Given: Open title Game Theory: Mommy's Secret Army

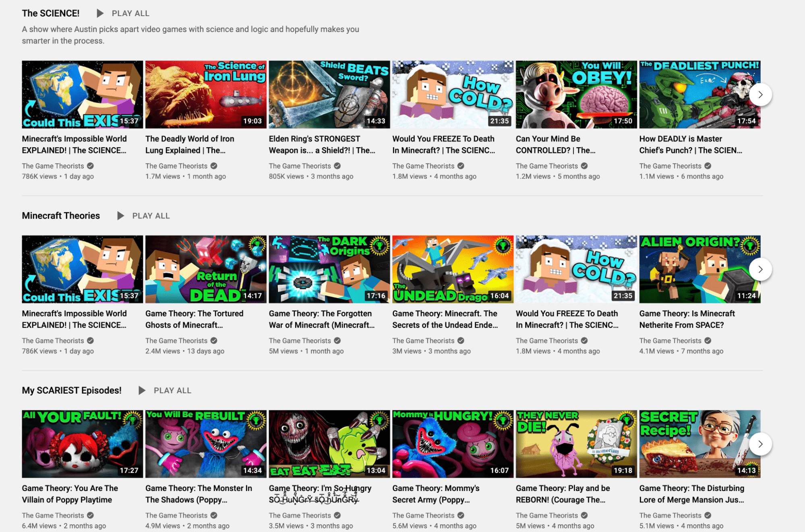Looking at the screenshot, I should (x=436, y=494).
